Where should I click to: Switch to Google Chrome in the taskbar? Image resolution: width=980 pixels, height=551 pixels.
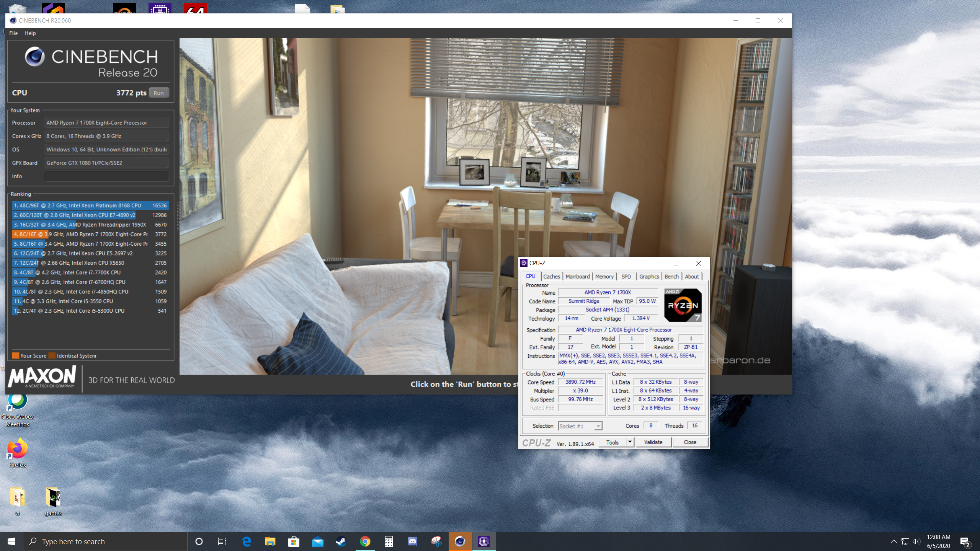(x=365, y=541)
